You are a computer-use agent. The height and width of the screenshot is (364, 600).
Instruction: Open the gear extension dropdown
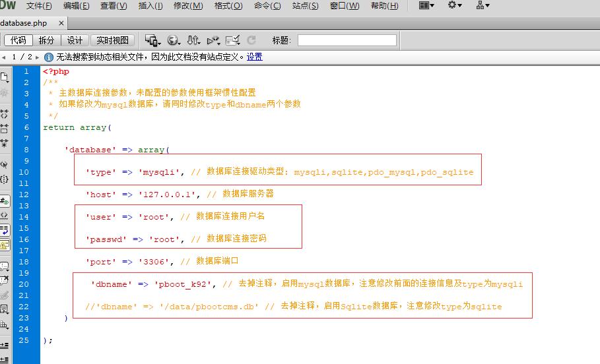pos(455,6)
